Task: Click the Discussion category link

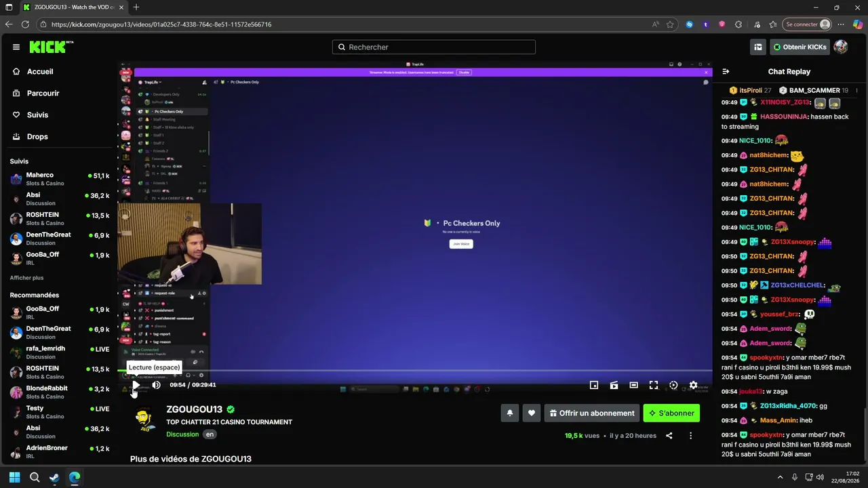Action: tap(183, 434)
